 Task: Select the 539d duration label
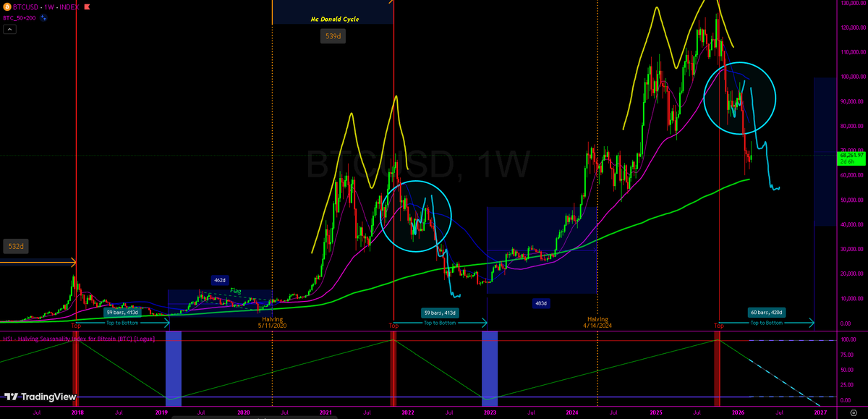point(333,35)
